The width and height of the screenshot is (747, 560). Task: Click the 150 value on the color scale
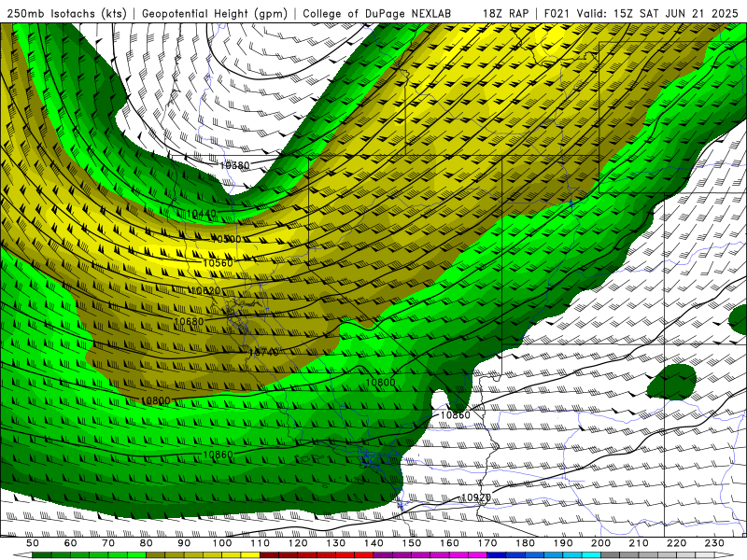click(412, 543)
